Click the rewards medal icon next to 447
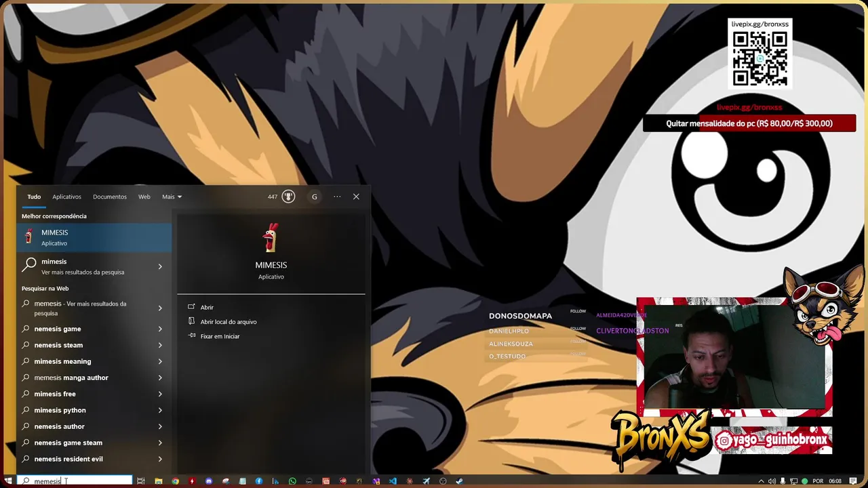This screenshot has height=488, width=868. pyautogui.click(x=289, y=197)
